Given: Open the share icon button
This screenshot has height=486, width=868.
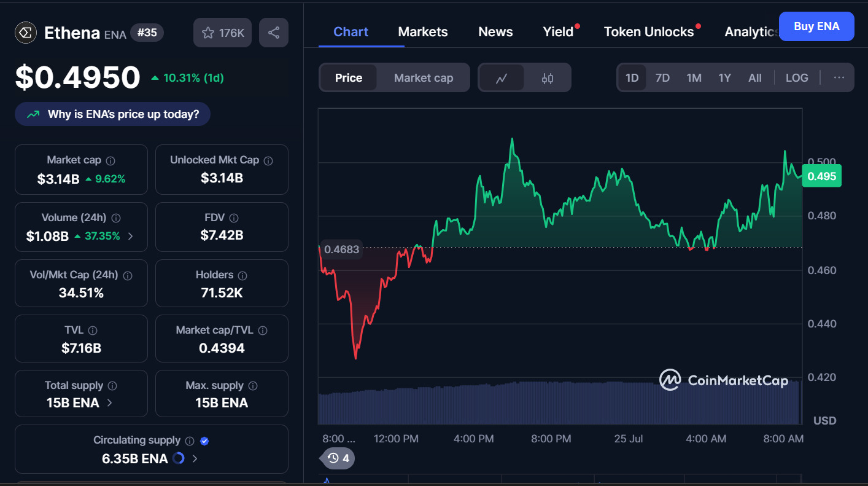Looking at the screenshot, I should tap(274, 33).
